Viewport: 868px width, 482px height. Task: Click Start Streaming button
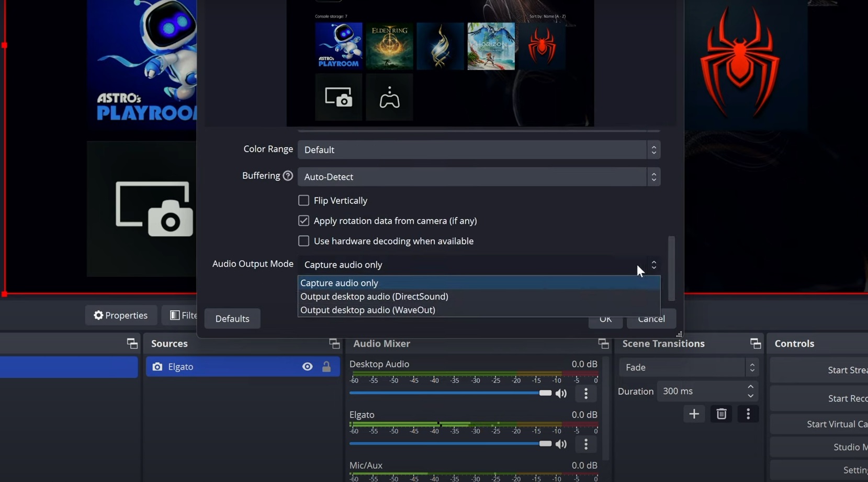tap(820, 370)
